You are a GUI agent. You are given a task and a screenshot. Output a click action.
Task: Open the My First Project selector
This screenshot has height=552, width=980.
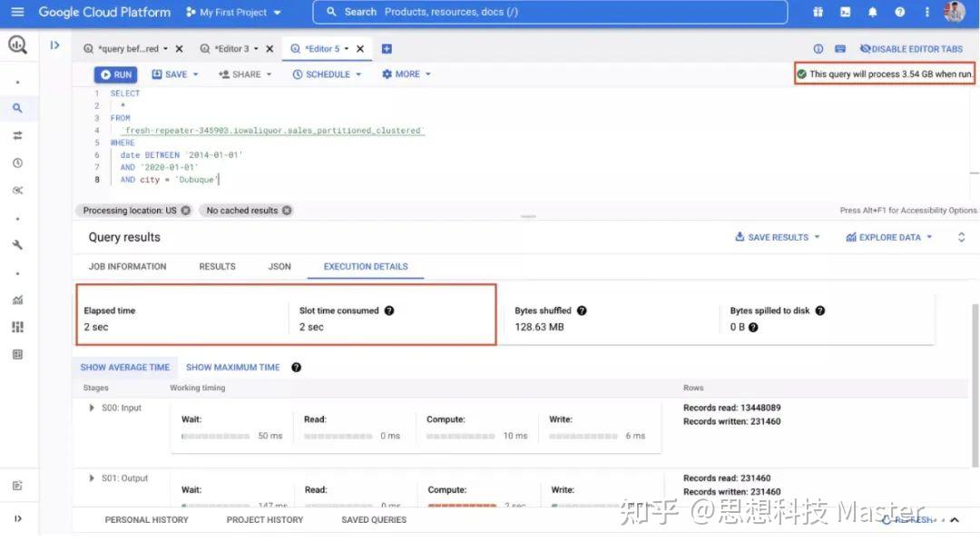[x=234, y=12]
